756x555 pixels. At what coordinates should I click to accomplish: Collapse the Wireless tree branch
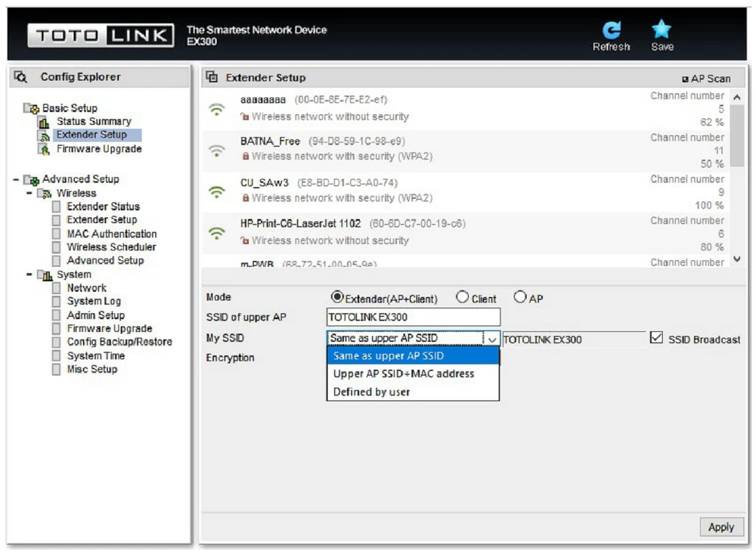pyautogui.click(x=29, y=194)
